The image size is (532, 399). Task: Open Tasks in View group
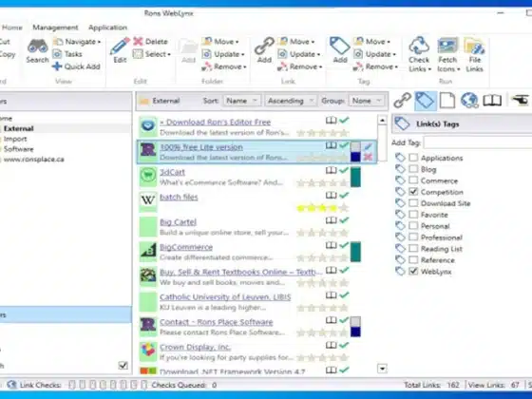click(67, 54)
